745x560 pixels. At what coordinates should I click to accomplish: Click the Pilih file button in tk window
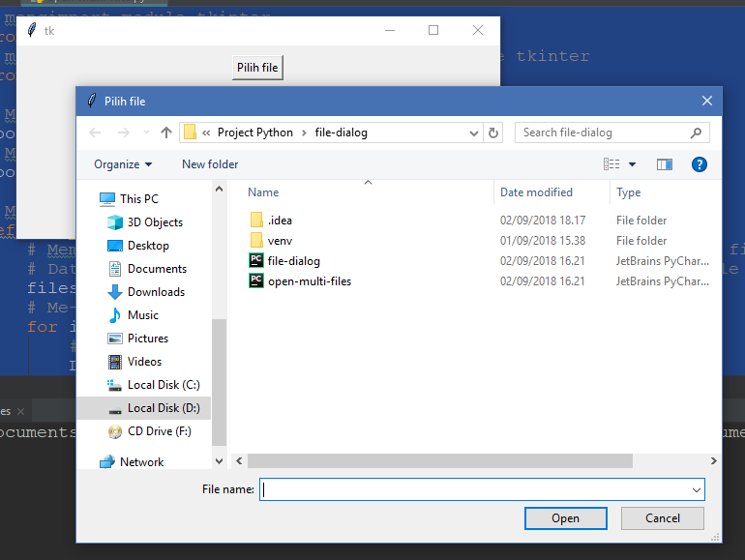click(x=257, y=68)
